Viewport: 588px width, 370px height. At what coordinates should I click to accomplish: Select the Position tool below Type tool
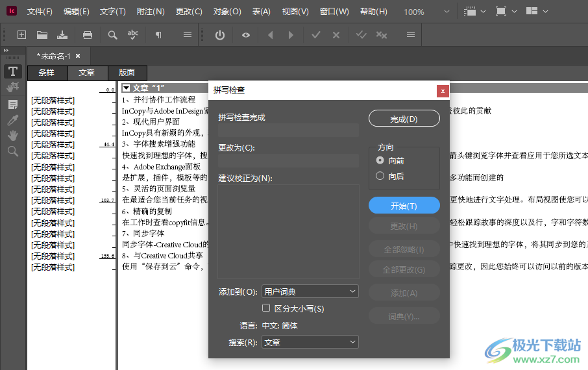(x=13, y=87)
